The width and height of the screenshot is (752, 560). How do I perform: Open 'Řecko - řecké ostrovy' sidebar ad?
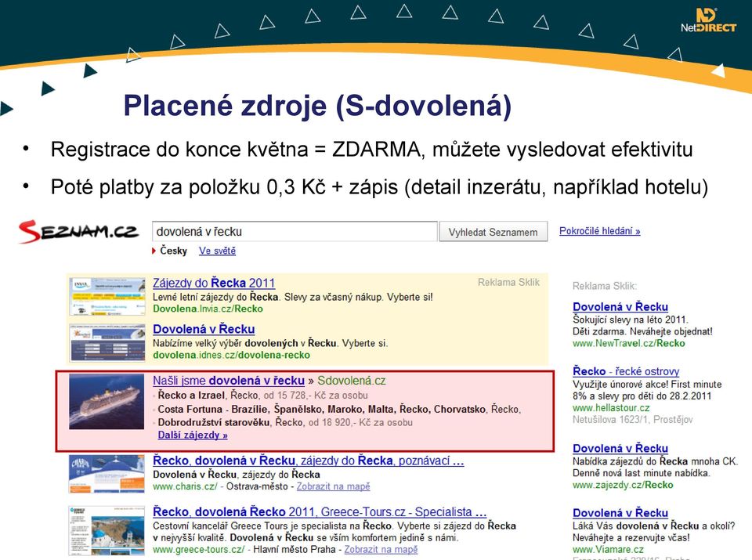coord(626,371)
